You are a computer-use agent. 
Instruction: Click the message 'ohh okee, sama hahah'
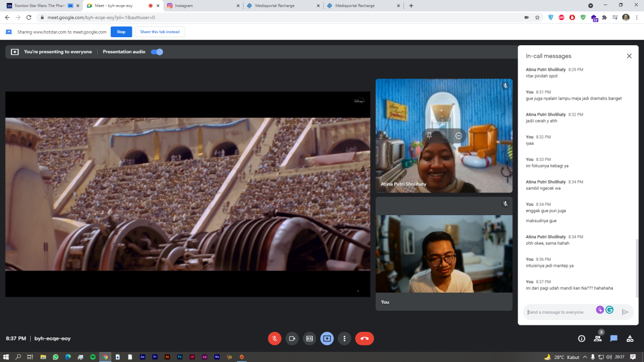pyautogui.click(x=547, y=243)
